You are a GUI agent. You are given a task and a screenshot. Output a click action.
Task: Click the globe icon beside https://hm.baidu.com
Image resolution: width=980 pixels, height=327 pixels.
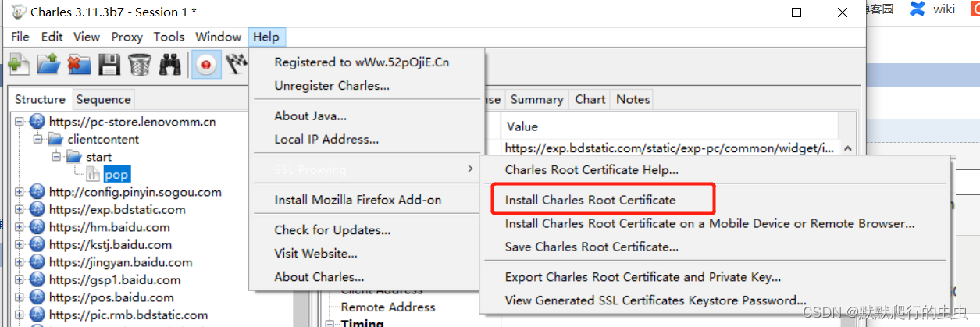point(37,227)
